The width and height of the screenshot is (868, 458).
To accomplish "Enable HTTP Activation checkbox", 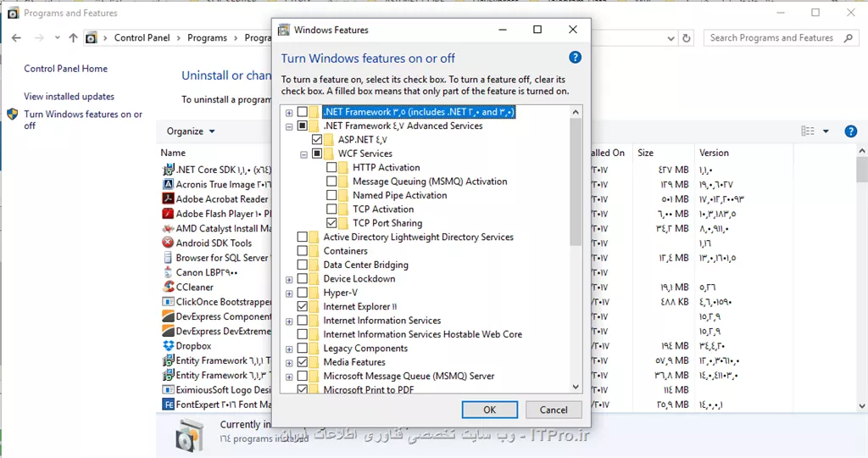I will tap(331, 167).
